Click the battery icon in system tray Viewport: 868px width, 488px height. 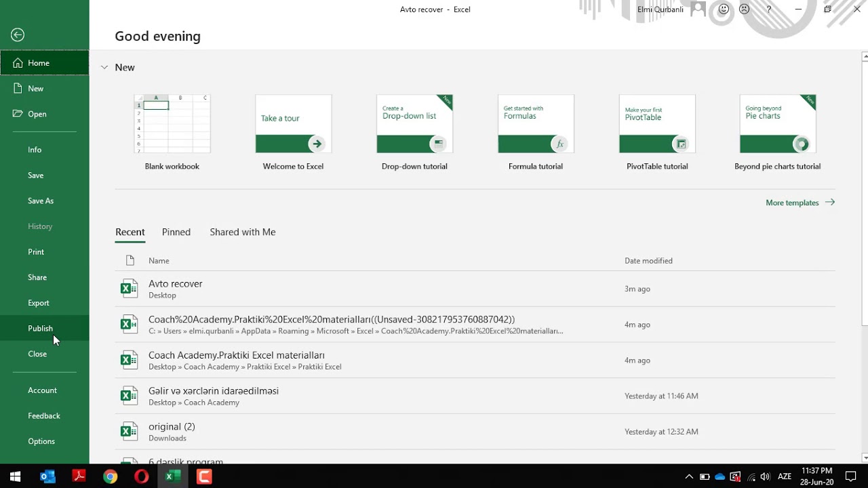705,476
